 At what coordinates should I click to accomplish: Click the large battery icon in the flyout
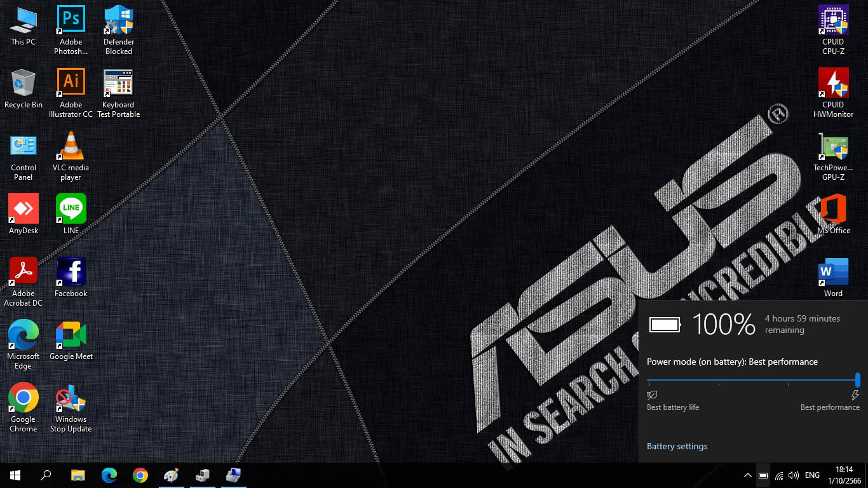(x=665, y=325)
